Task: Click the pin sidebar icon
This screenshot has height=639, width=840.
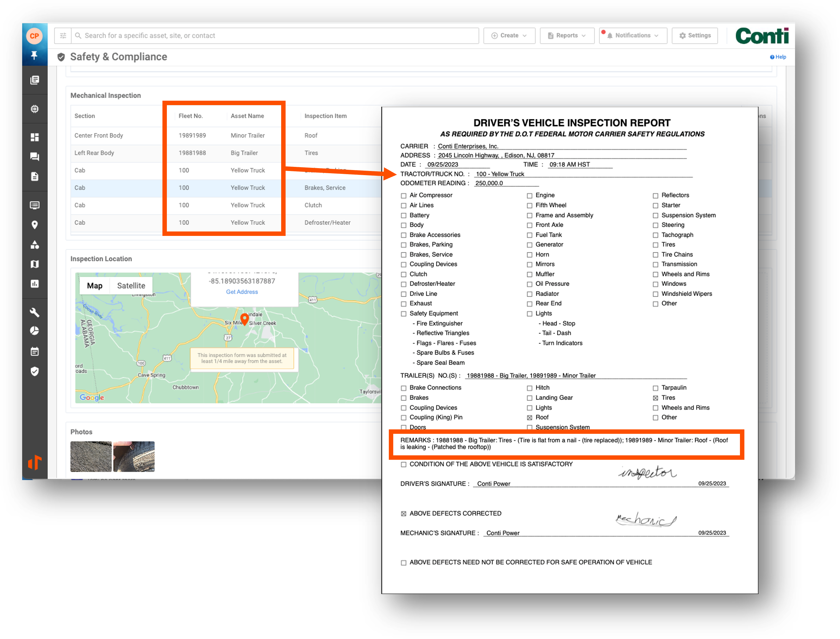Action: click(x=34, y=55)
